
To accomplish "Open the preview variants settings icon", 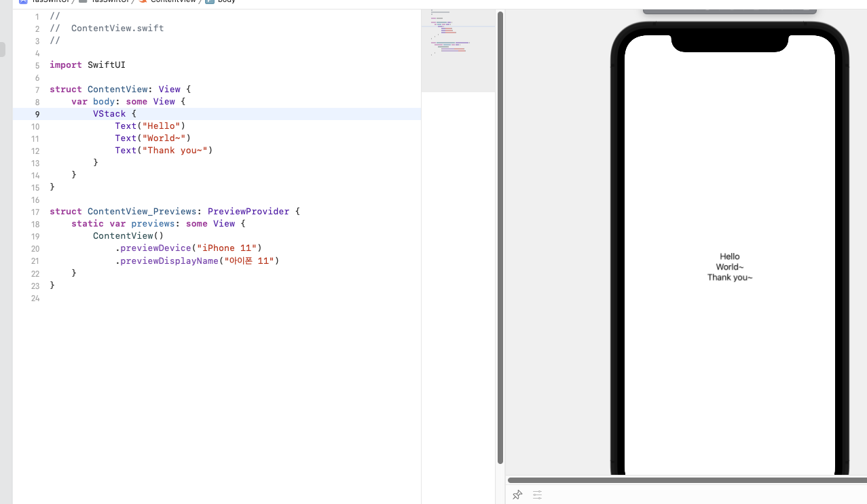I will (537, 495).
